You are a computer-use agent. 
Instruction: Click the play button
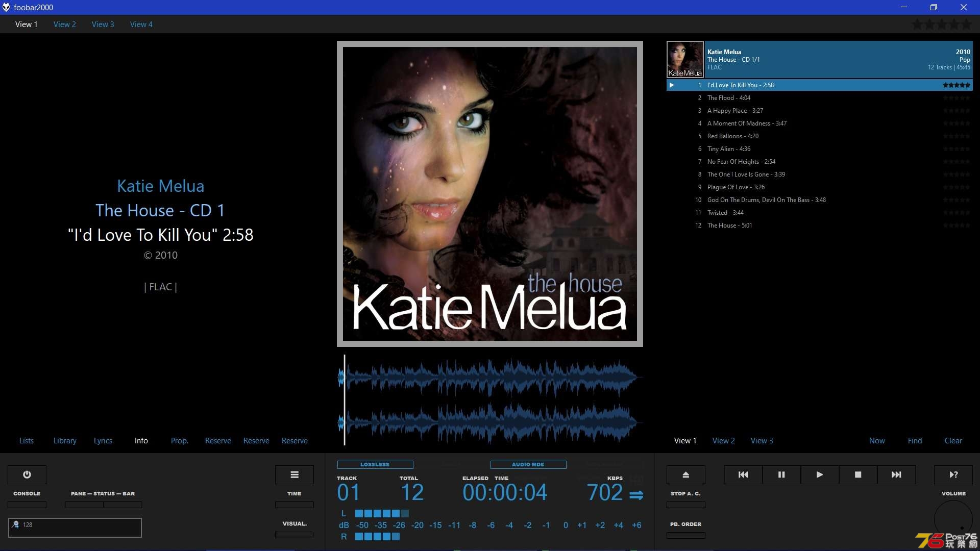click(x=820, y=474)
